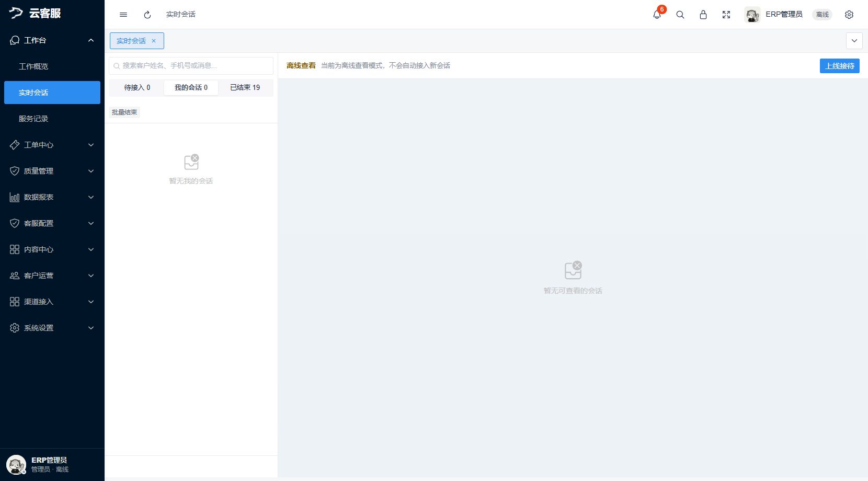Click the 上线接待 button
Viewport: 868px width, 481px height.
tap(840, 66)
